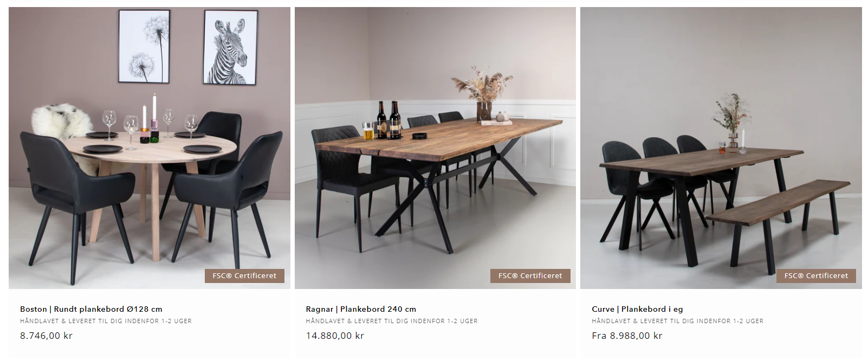
Task: Click the delivery text under Curve title
Action: tap(677, 321)
